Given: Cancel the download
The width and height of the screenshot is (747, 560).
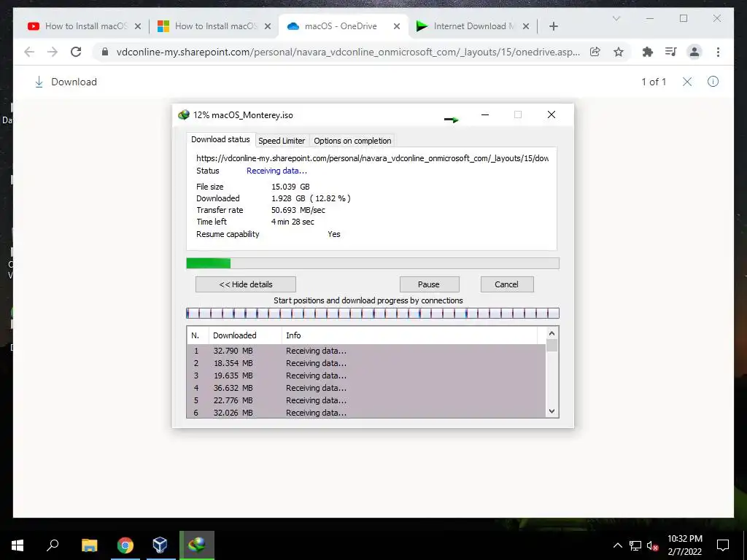Looking at the screenshot, I should (507, 284).
